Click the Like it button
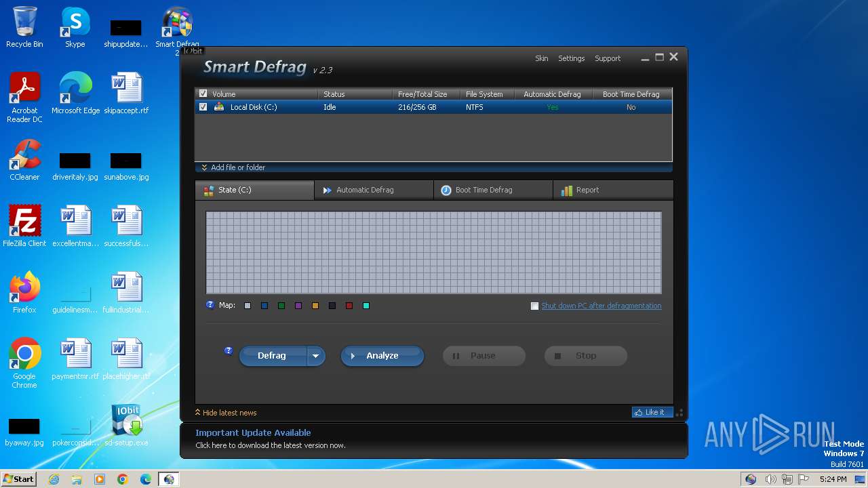Viewport: 868px width, 488px height. [652, 412]
